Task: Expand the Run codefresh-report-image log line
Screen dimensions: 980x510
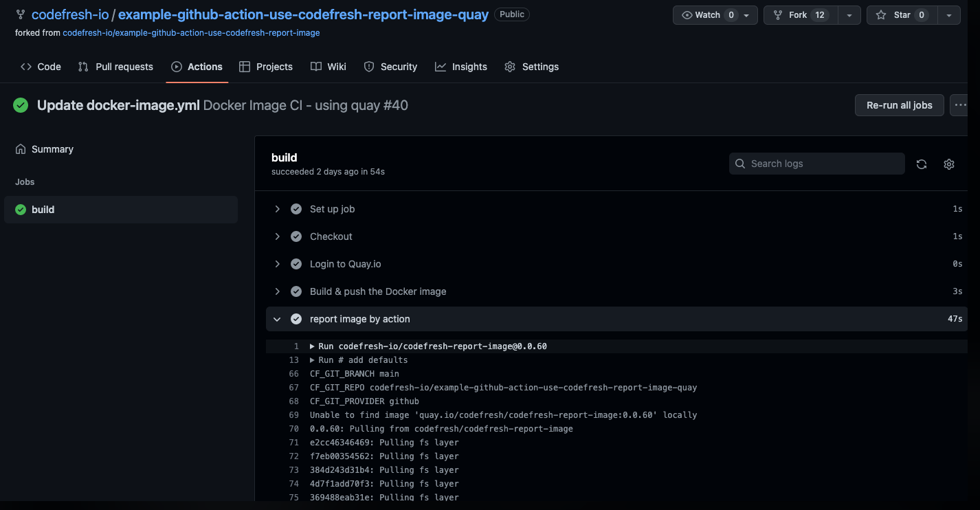Action: [313, 346]
